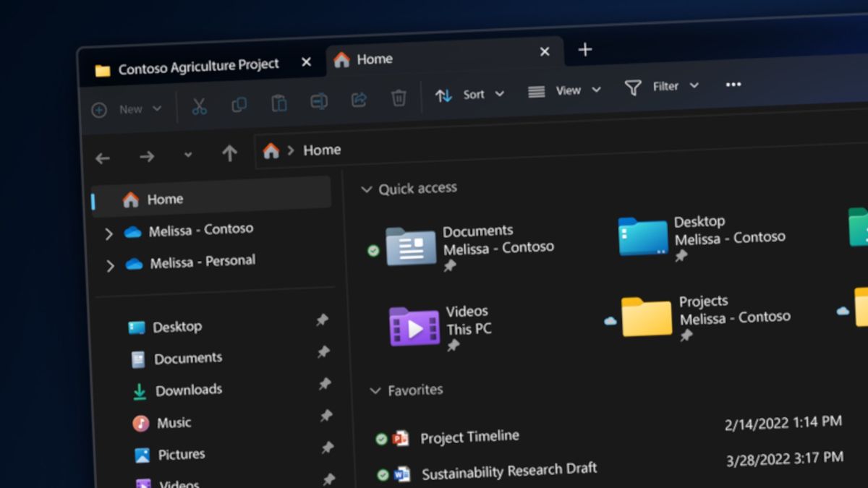868x488 pixels.
Task: Click the PowerPoint icon of Project Timeline
Action: click(x=401, y=438)
